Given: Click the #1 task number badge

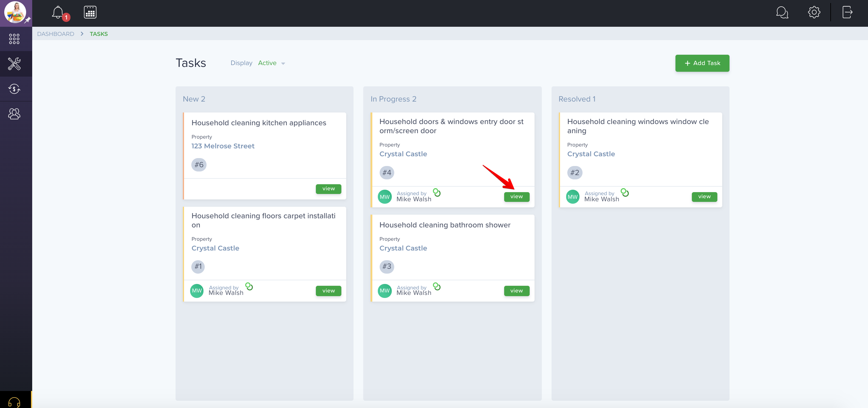Looking at the screenshot, I should pyautogui.click(x=198, y=267).
